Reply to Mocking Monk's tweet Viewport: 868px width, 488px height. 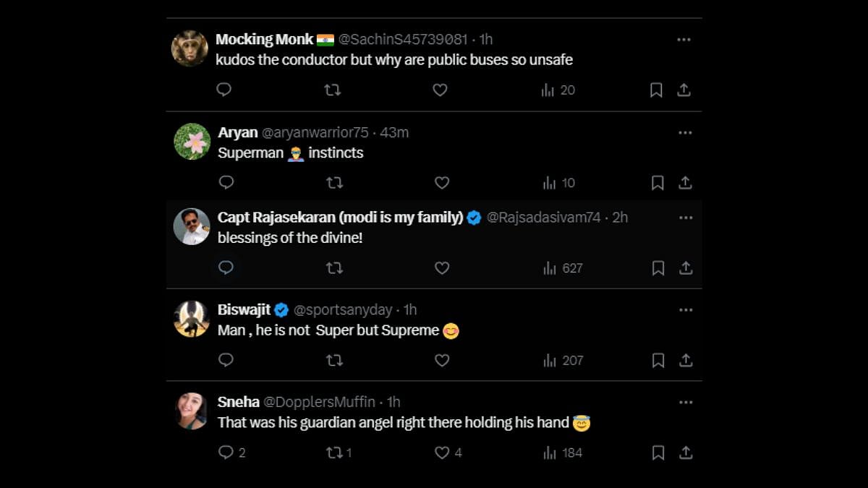[x=224, y=90]
